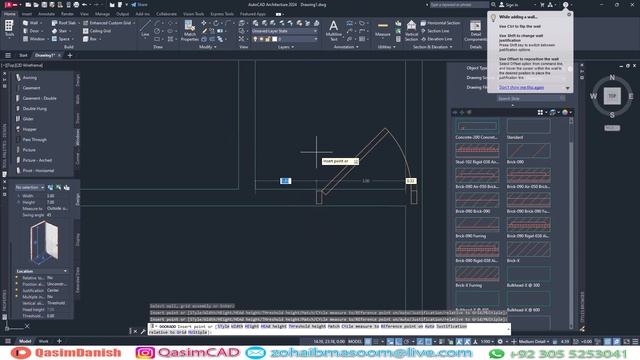640x360 pixels.
Task: Expand the Modify panel flyout
Action: pos(208,47)
